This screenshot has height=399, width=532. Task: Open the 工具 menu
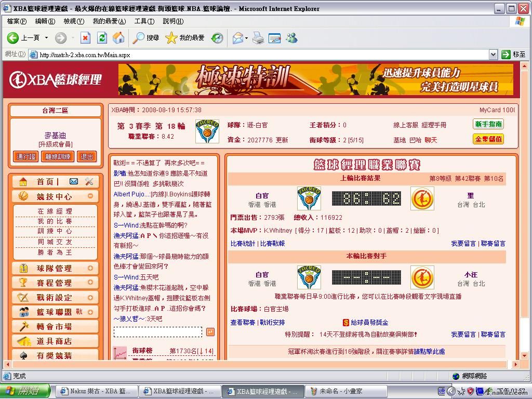(144, 21)
